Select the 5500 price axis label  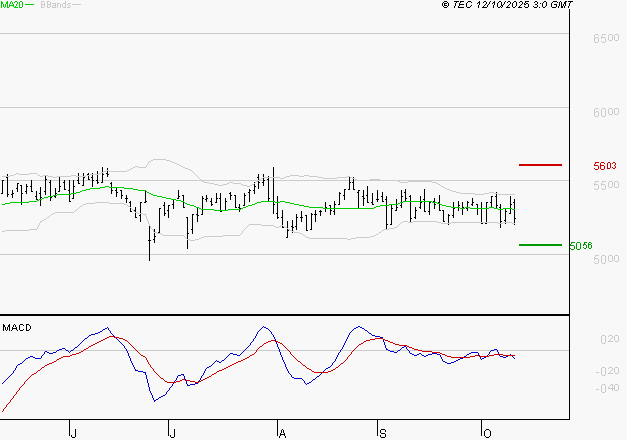point(605,187)
